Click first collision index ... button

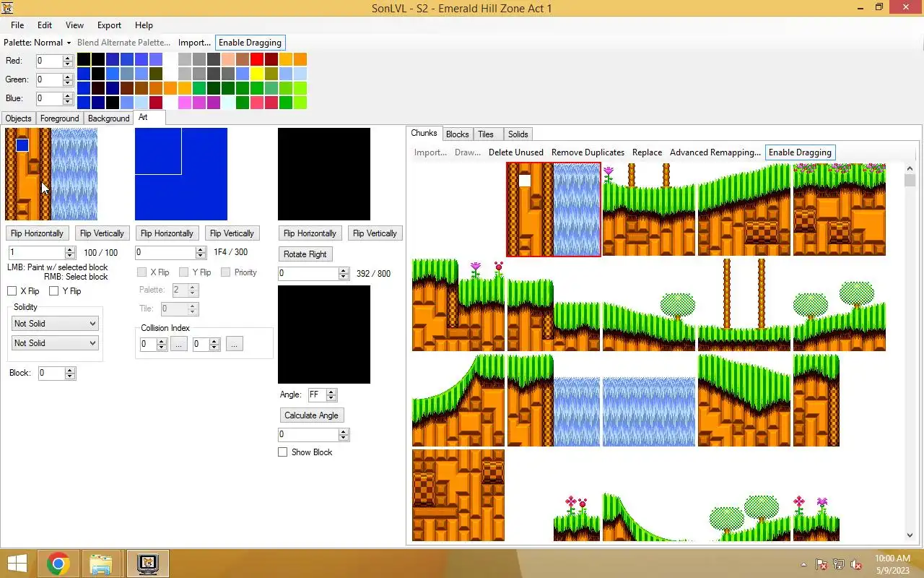pos(179,345)
